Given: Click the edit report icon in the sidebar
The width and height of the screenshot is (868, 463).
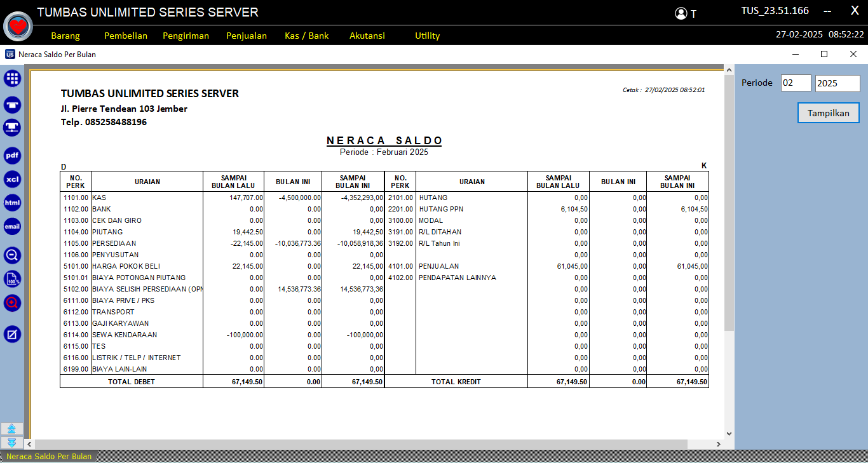Looking at the screenshot, I should coord(12,334).
